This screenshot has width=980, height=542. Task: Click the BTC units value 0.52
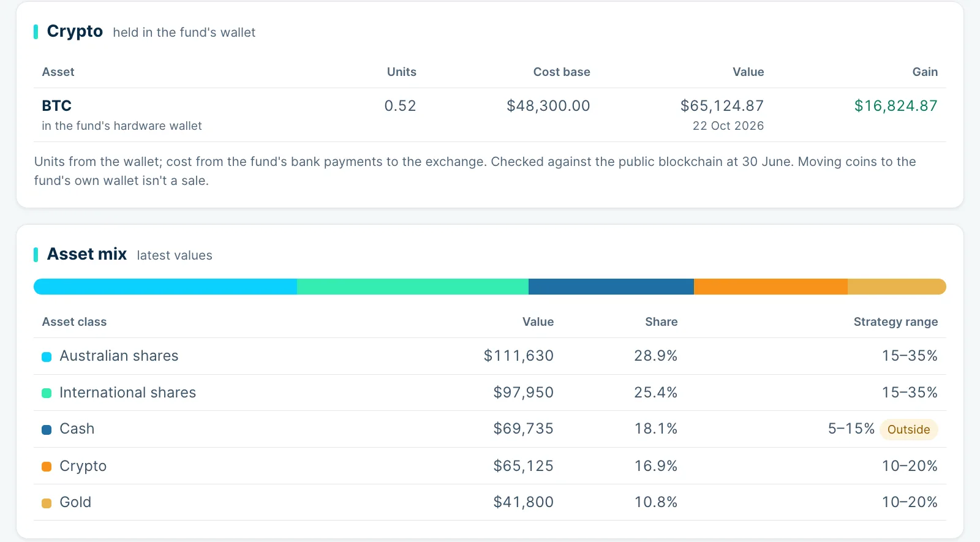(400, 106)
